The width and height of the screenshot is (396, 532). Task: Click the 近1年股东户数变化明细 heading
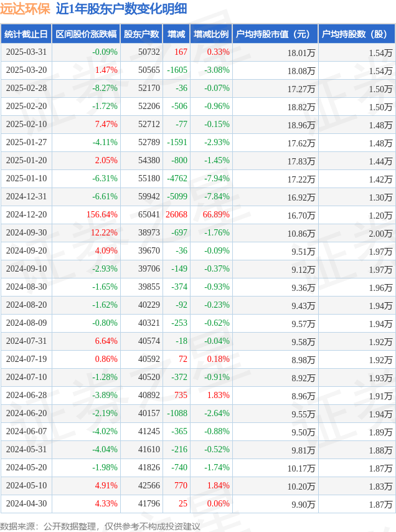click(121, 9)
